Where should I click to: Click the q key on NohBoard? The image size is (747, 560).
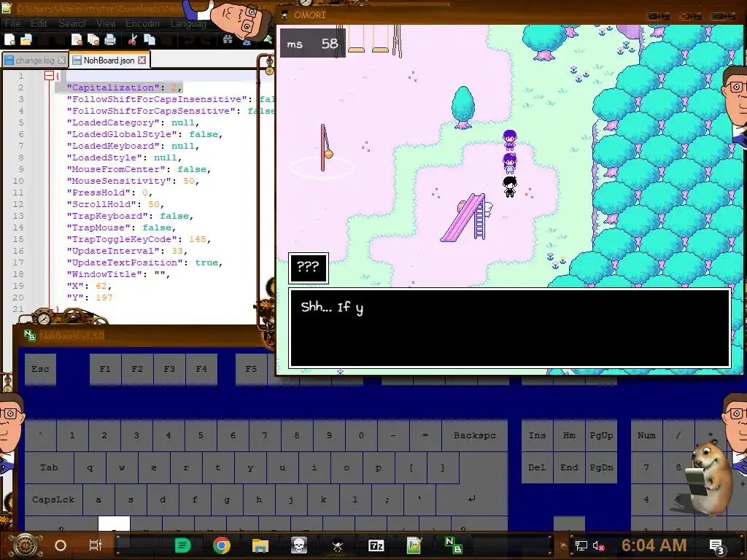point(90,467)
